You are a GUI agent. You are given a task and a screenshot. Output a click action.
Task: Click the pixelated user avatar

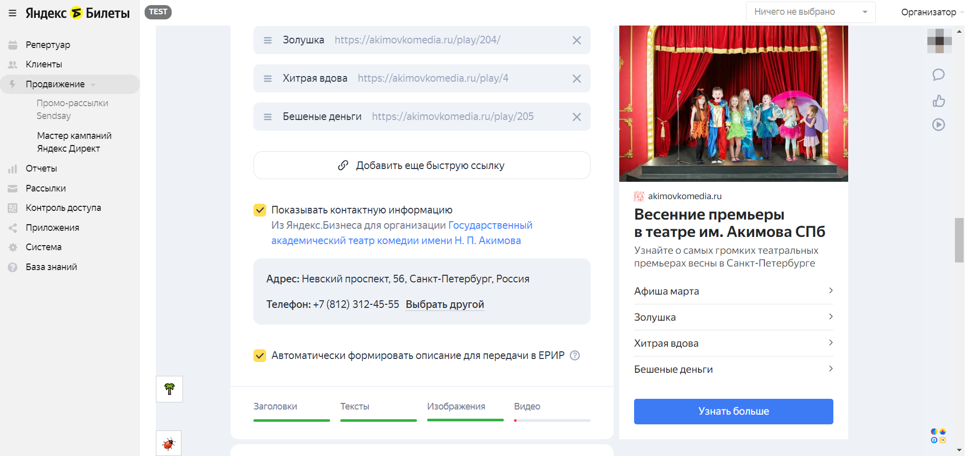[x=939, y=41]
